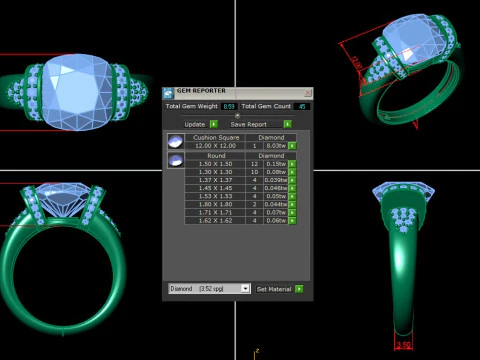Screen dimensions: 480x360
Task: Click the 8.03tw weight cell
Action: [x=276, y=146]
